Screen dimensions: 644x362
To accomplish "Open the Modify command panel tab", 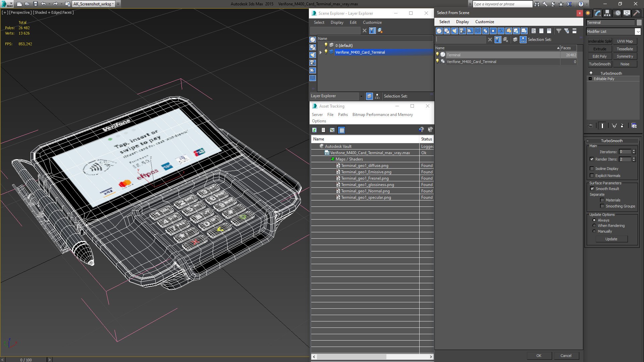I will (598, 13).
